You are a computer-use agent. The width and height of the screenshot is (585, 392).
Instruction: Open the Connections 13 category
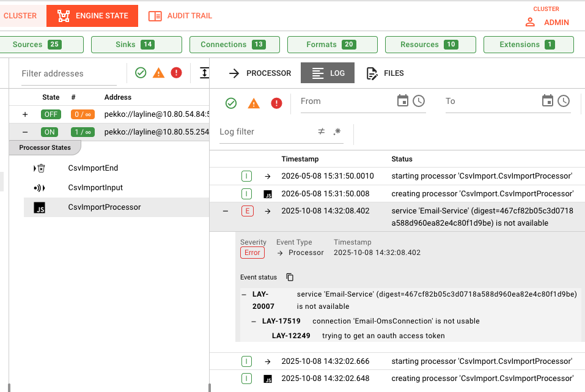pyautogui.click(x=235, y=45)
